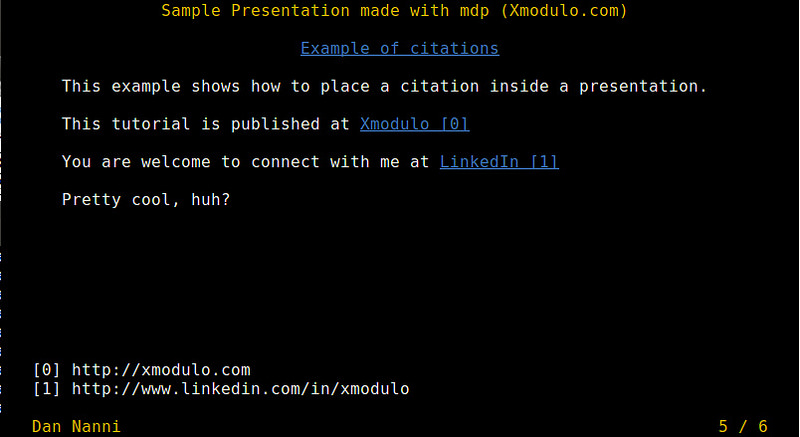
Task: Click the "5 / 6" slide counter
Action: pos(743,426)
